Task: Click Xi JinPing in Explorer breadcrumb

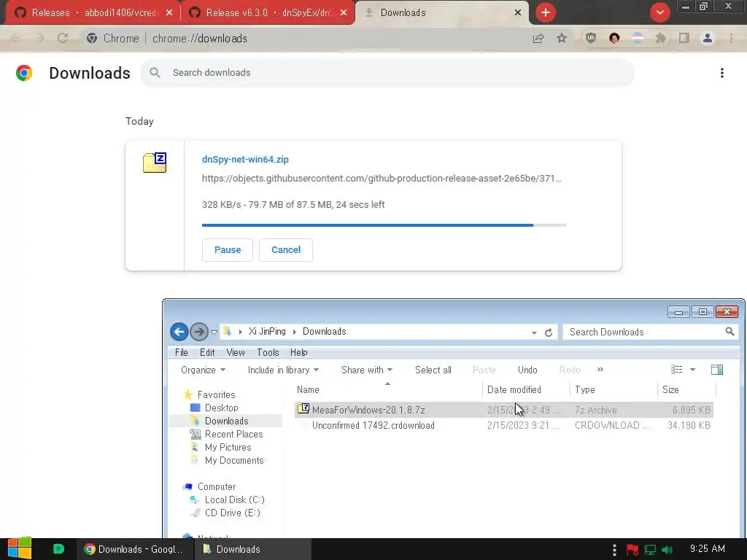Action: pos(267,332)
